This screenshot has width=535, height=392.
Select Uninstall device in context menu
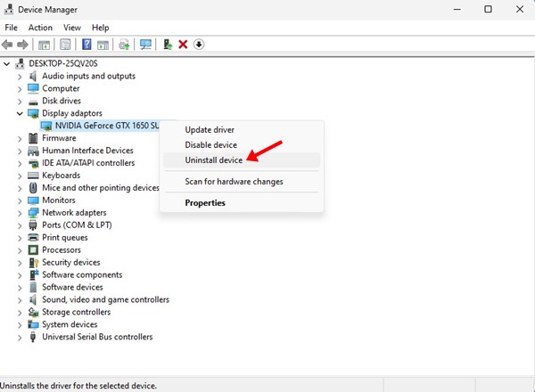pos(242,160)
